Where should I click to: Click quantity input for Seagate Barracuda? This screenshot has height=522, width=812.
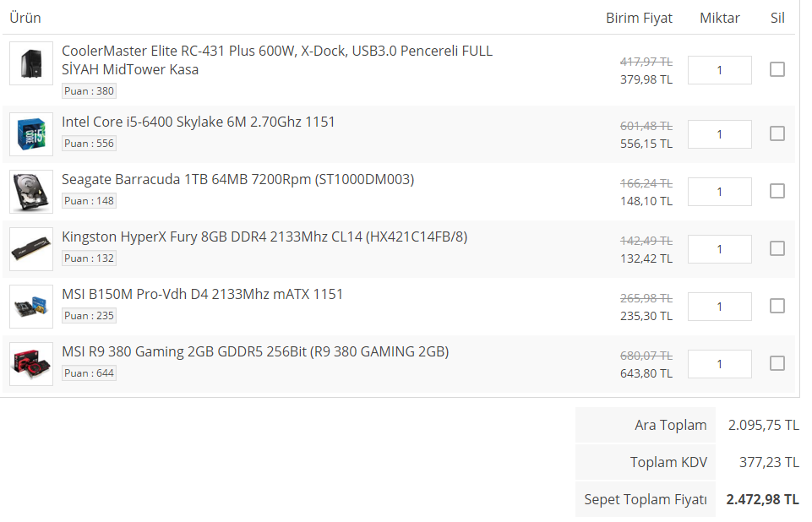pyautogui.click(x=719, y=192)
